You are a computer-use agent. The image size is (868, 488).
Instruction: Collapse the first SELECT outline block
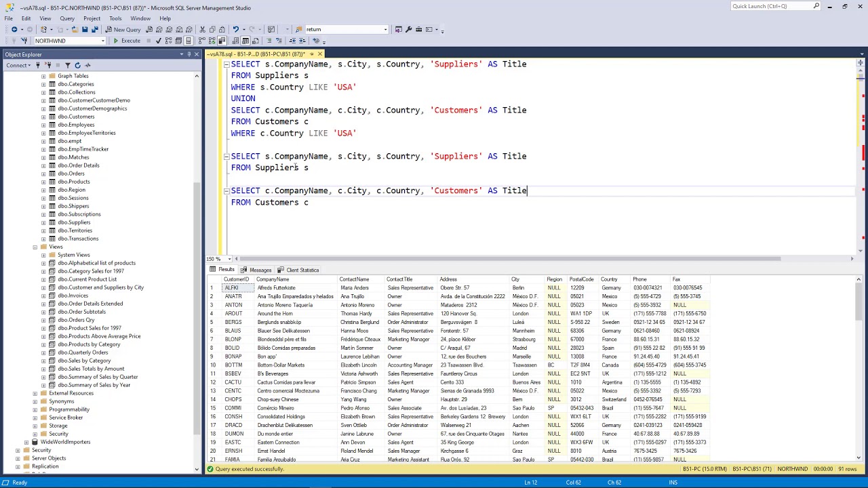[226, 64]
